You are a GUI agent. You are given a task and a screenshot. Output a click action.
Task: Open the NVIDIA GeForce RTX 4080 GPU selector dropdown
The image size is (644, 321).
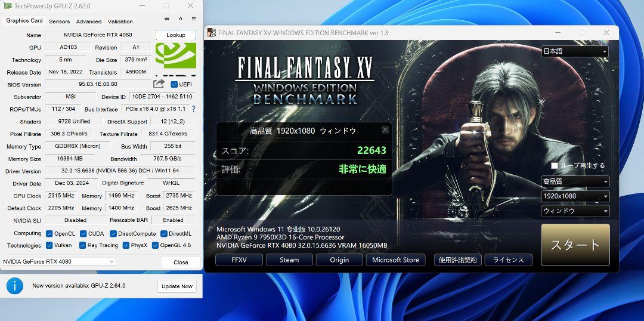pyautogui.click(x=58, y=261)
